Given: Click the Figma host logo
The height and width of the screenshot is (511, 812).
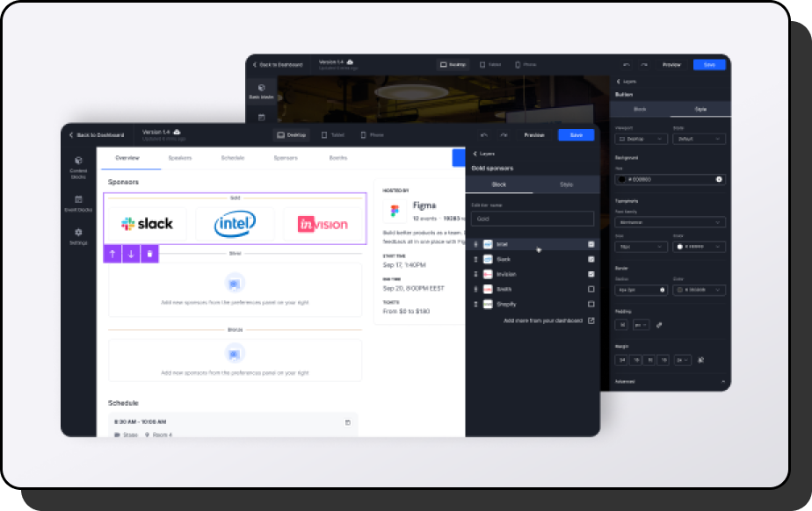Looking at the screenshot, I should pyautogui.click(x=395, y=211).
